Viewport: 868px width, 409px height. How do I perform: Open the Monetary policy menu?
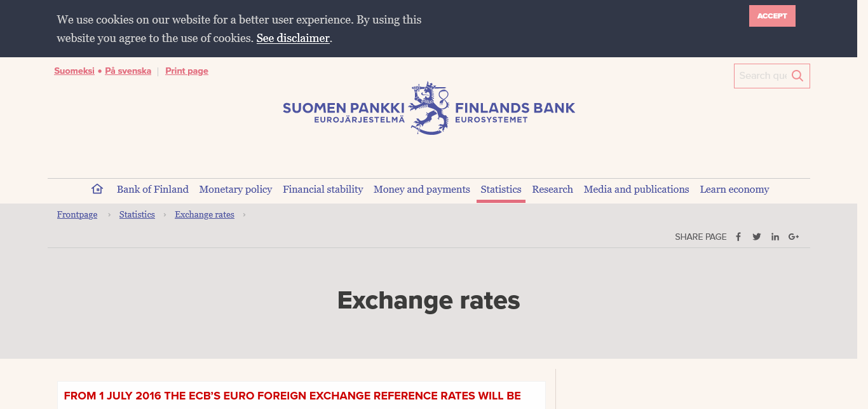coord(236,190)
